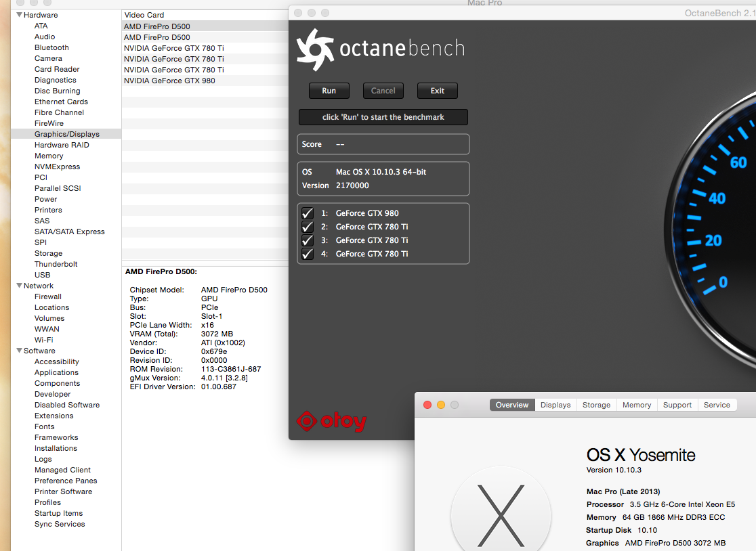Select Disc Burning in the sidebar

click(x=58, y=91)
